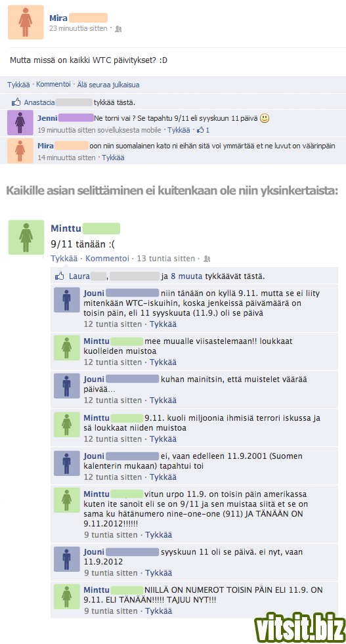Click Kommentoi under Minttu's 9/11 post
The image size is (346, 644).
[107, 259]
